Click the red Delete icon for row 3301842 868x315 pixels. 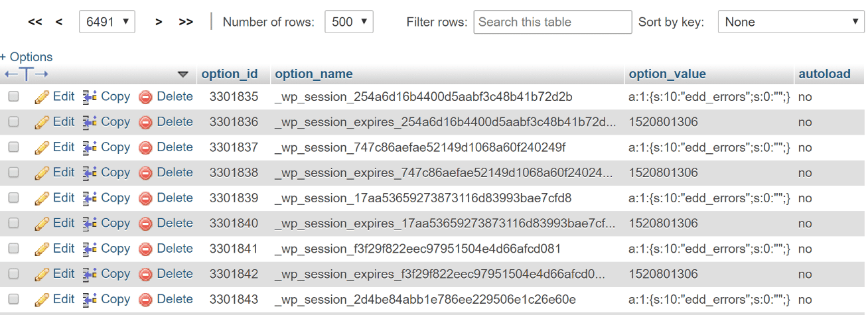pos(146,274)
